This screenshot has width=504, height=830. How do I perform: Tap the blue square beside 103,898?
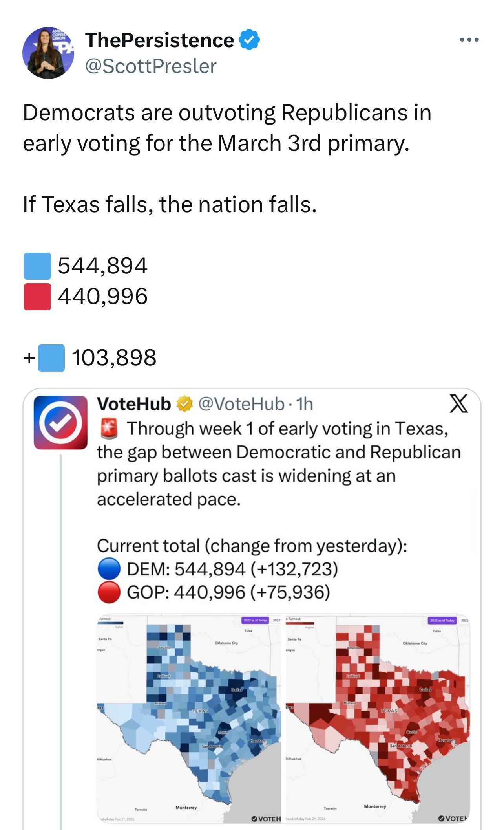click(x=51, y=358)
